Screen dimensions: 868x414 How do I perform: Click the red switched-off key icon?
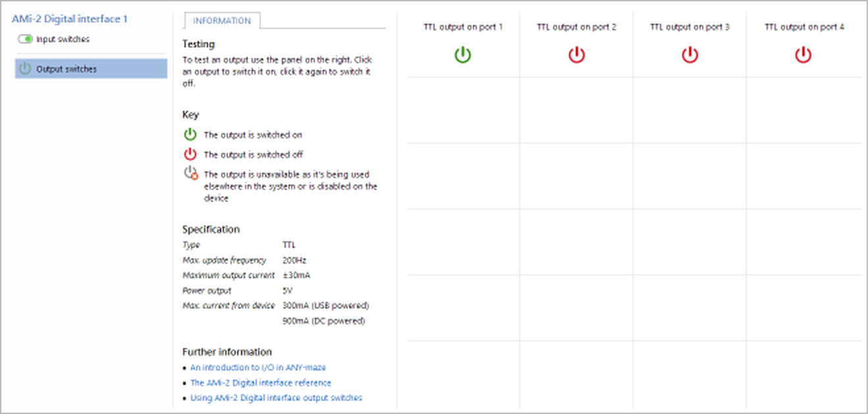(190, 154)
